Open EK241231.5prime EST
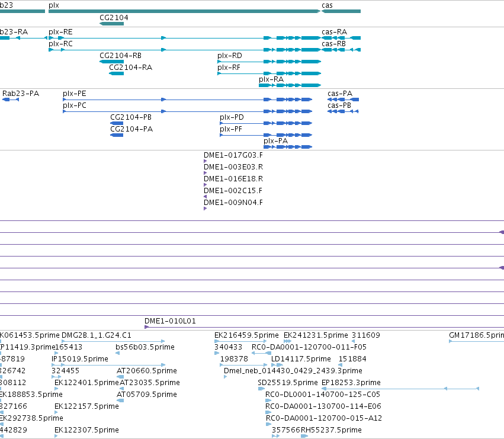Screen dimensions: 504x439 [288, 341]
